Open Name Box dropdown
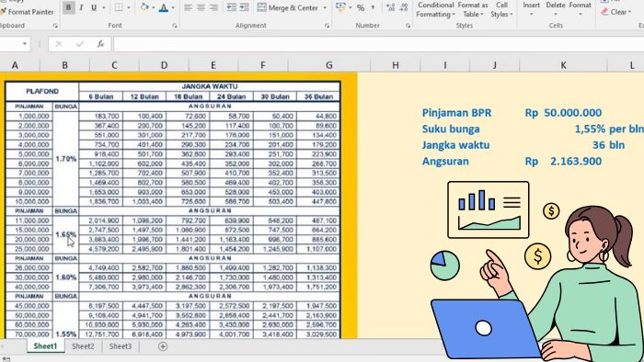The width and height of the screenshot is (644, 362). [25, 44]
